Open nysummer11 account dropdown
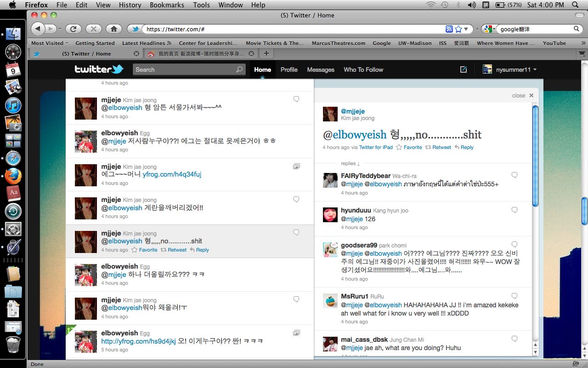This screenshot has height=368, width=588. tap(510, 69)
